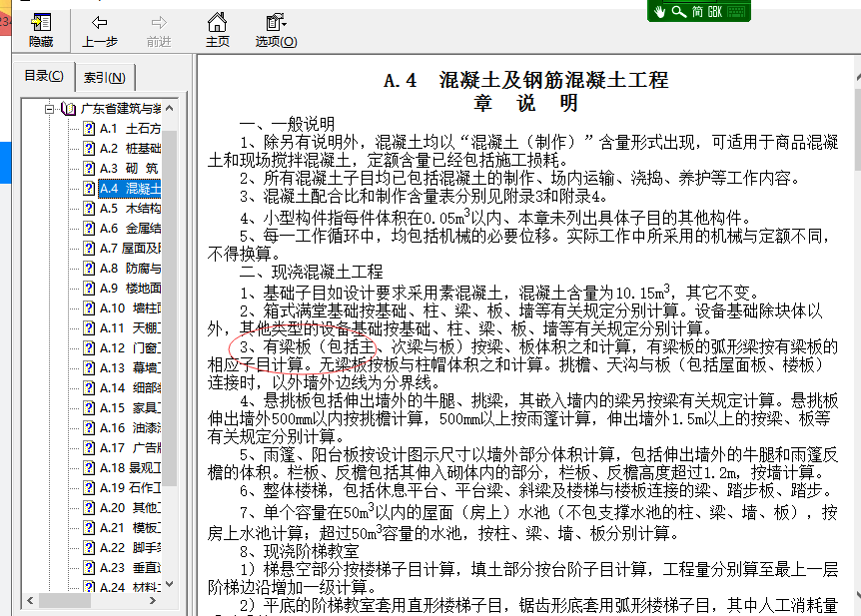This screenshot has width=861, height=616.
Task: Open topic A.10 墙柱
Action: 130,308
